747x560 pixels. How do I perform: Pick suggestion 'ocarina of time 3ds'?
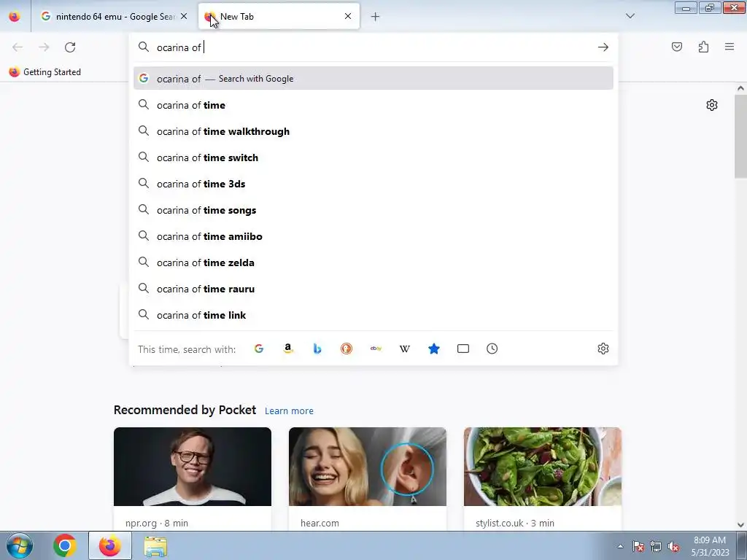tap(373, 184)
